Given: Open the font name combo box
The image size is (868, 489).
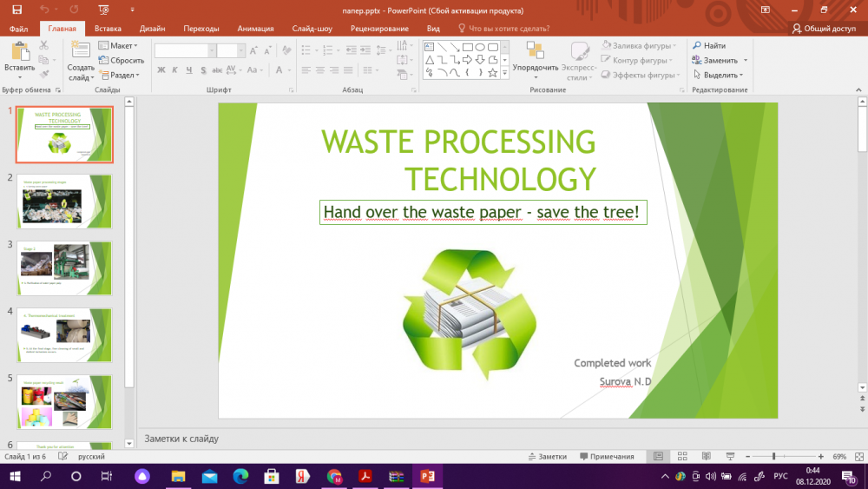Looking at the screenshot, I should pyautogui.click(x=185, y=51).
